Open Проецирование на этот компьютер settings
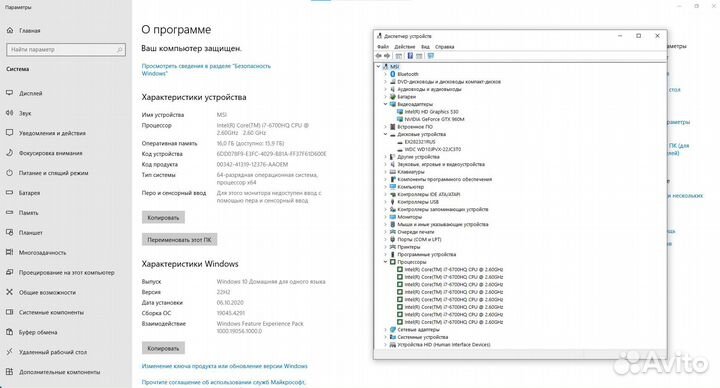This screenshot has width=720, height=388. pyautogui.click(x=67, y=272)
